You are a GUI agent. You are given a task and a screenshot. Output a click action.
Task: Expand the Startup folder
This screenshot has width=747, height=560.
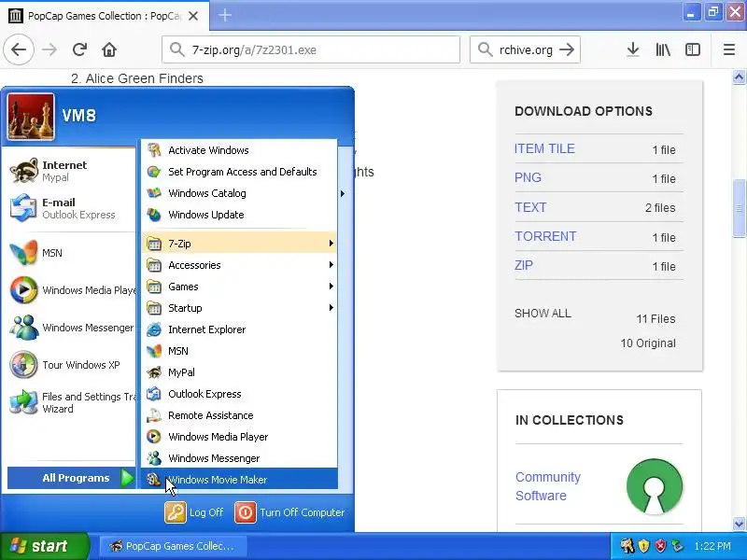pos(240,308)
